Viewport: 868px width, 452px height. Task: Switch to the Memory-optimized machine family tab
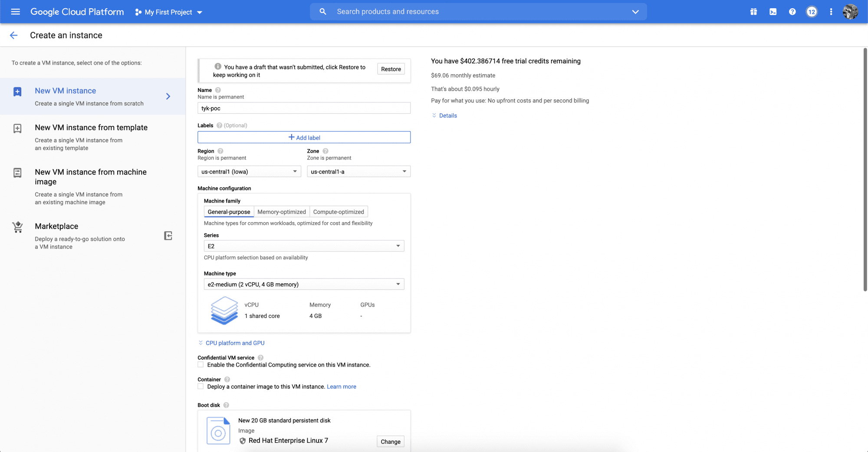[x=281, y=212]
